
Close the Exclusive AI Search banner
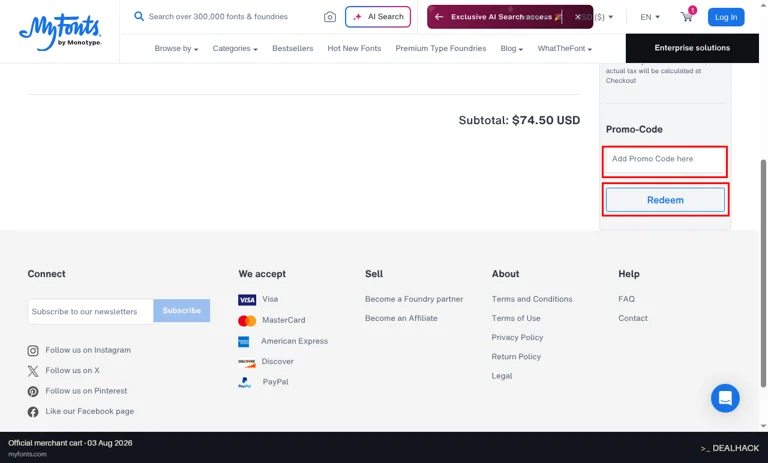(x=577, y=17)
